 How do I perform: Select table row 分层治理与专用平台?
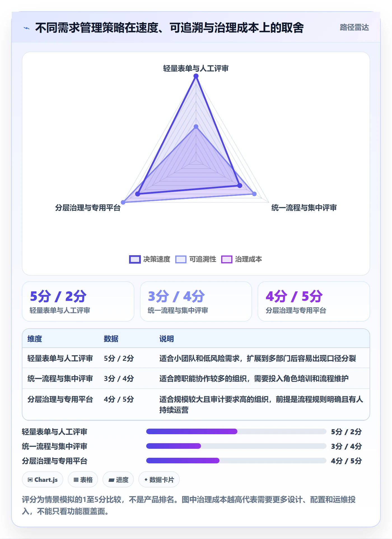196,404
